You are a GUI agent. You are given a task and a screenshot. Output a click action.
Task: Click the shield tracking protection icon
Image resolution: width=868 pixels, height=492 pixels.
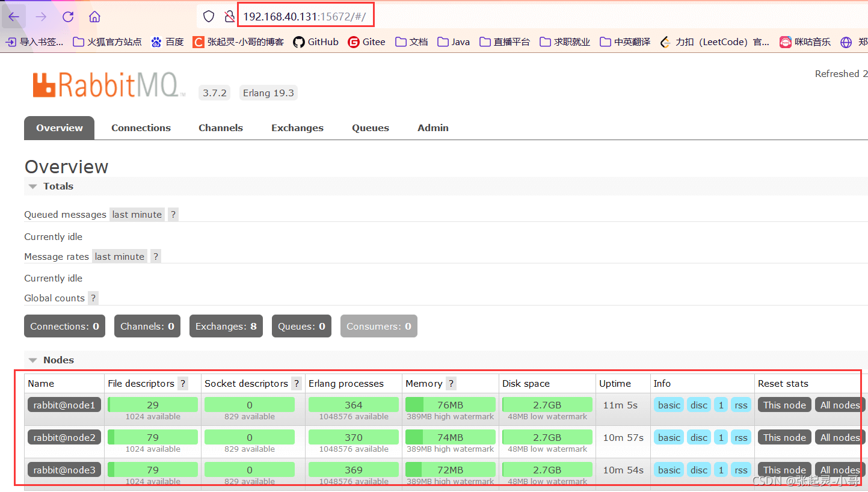click(209, 16)
